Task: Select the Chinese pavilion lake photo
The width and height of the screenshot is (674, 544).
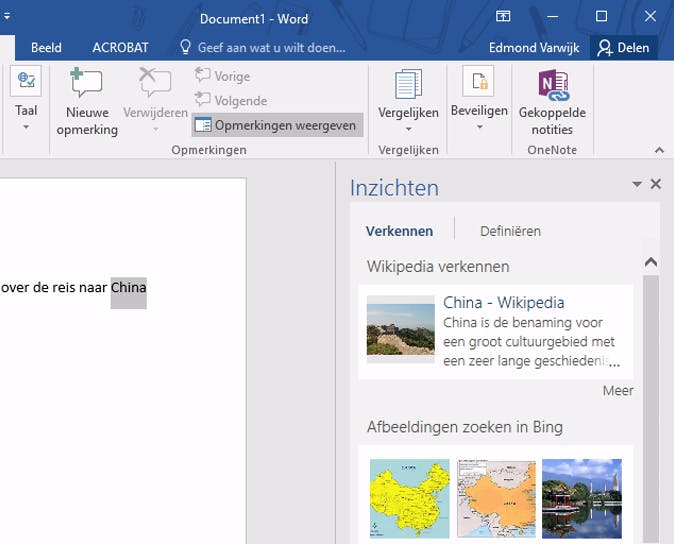Action: pyautogui.click(x=582, y=498)
